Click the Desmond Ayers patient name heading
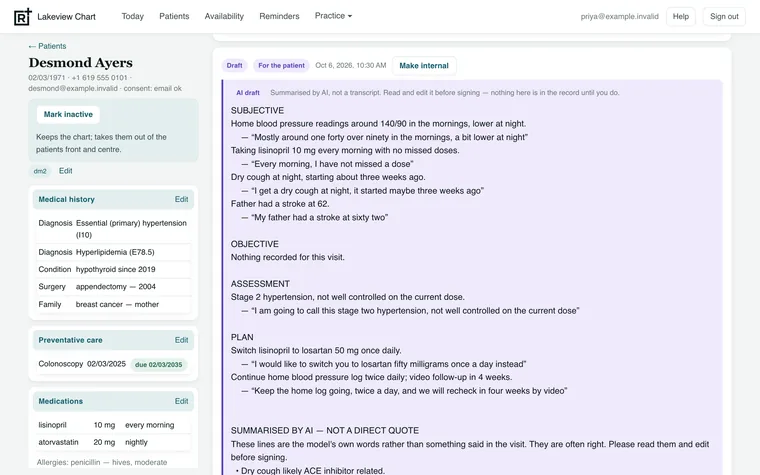Screen dimensions: 760x475 [80, 63]
